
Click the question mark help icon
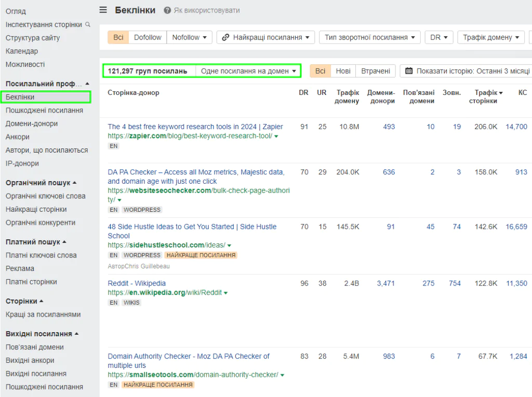[167, 10]
